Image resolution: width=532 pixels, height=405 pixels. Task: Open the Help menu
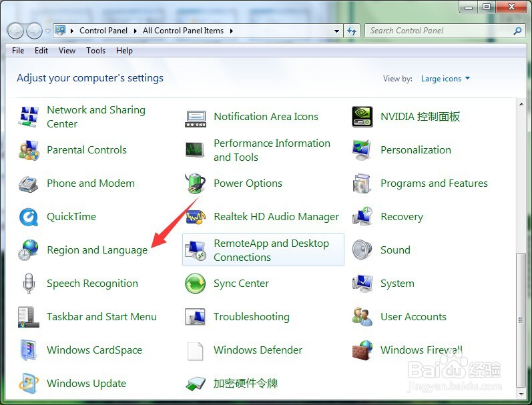pyautogui.click(x=124, y=51)
